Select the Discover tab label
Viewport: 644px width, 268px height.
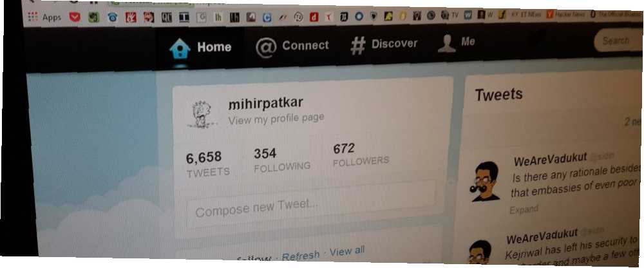pos(394,44)
